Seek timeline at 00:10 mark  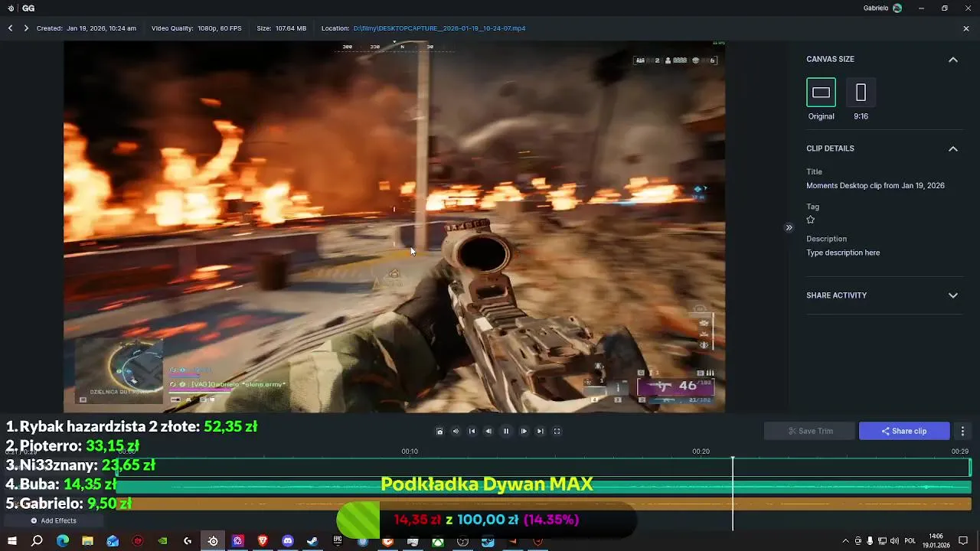click(410, 452)
